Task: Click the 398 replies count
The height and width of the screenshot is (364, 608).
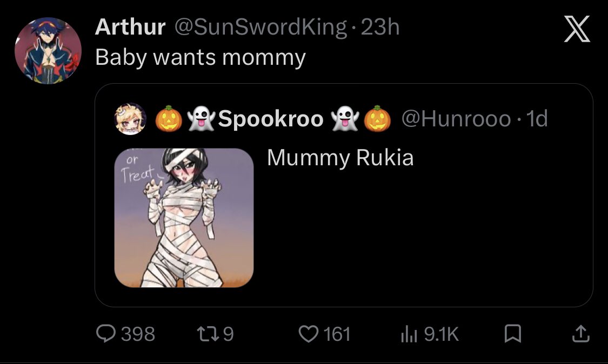Action: [x=138, y=334]
